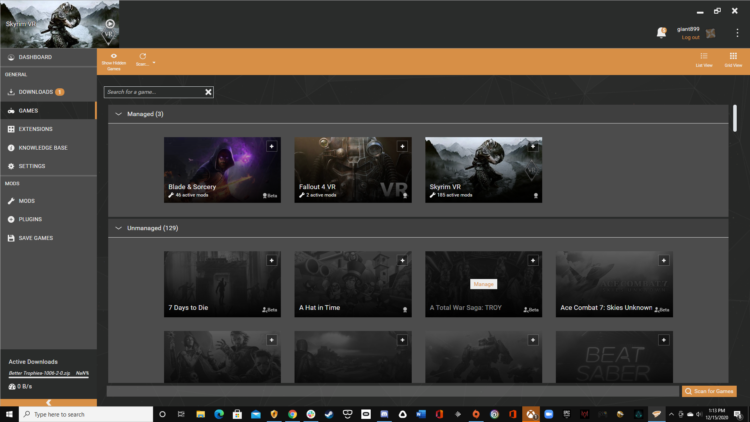This screenshot has width=750, height=422.
Task: Select the 7 Days to Die tile
Action: [222, 284]
